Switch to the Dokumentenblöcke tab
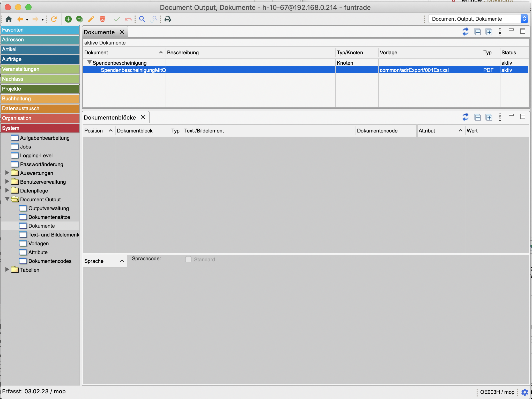Viewport: 532px width, 399px height. [110, 117]
